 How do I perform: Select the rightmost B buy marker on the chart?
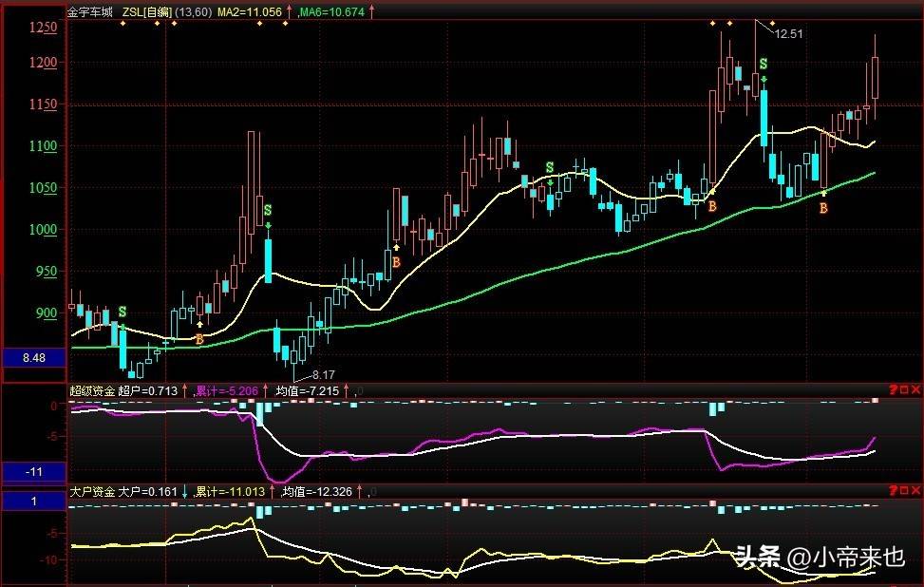823,208
